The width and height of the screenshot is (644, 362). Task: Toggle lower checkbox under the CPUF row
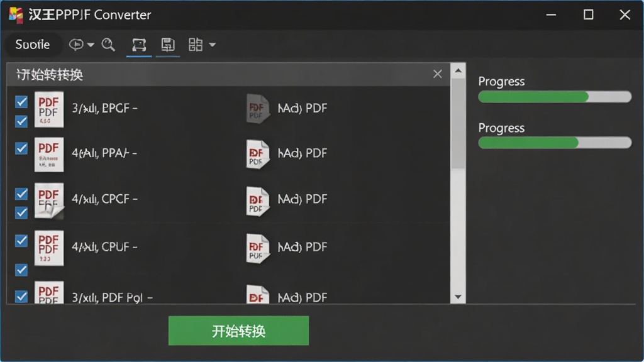[21, 270]
